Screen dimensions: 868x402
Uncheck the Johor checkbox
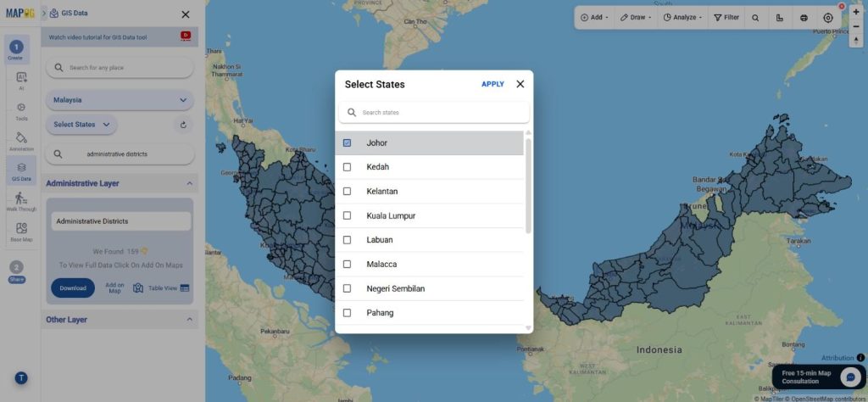347,142
